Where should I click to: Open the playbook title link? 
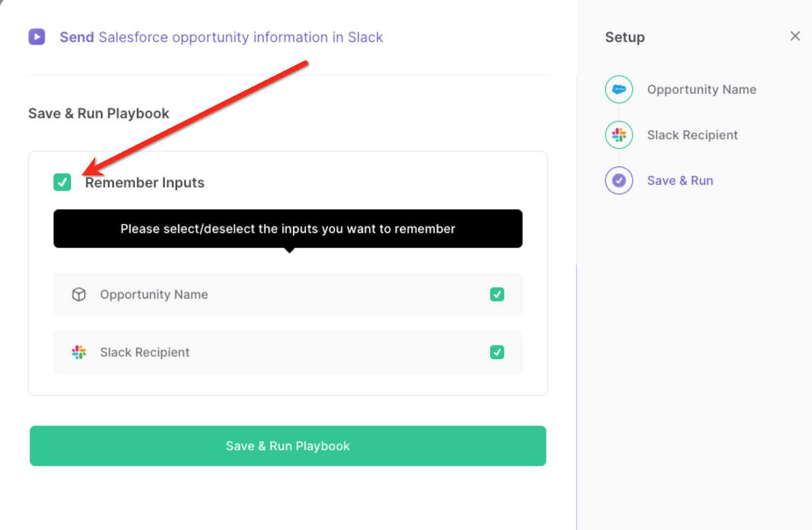[x=221, y=37]
